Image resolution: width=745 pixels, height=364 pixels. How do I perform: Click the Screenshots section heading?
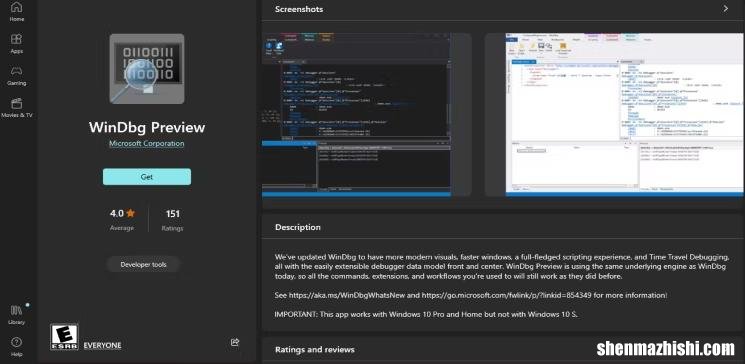[x=299, y=9]
